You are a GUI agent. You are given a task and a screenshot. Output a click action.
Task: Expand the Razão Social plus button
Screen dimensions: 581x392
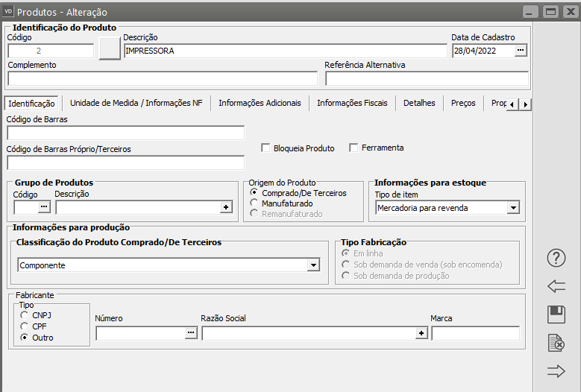[421, 333]
